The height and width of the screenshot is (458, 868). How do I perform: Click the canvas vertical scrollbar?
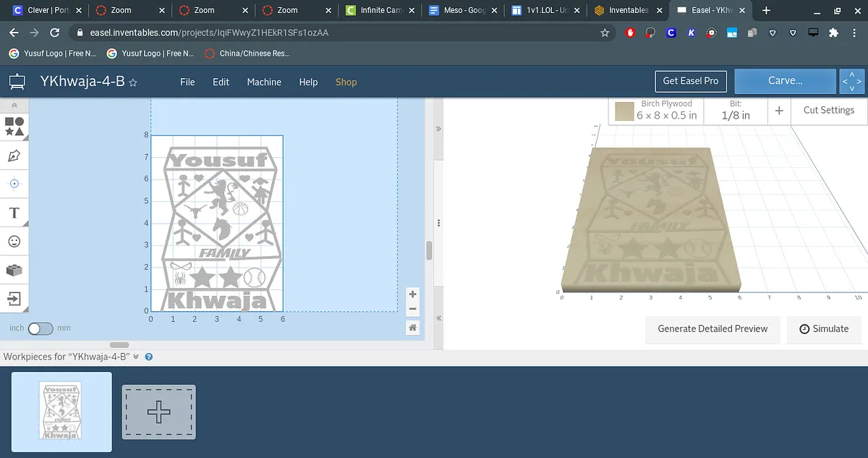click(429, 251)
